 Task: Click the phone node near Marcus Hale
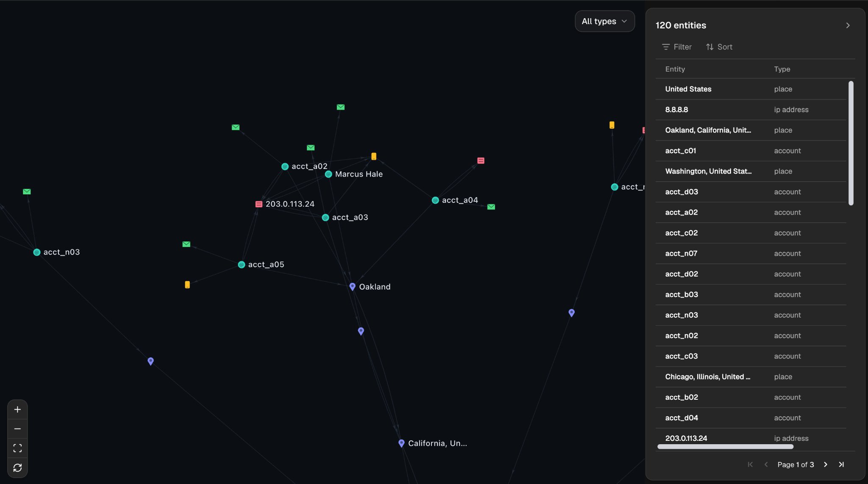374,156
